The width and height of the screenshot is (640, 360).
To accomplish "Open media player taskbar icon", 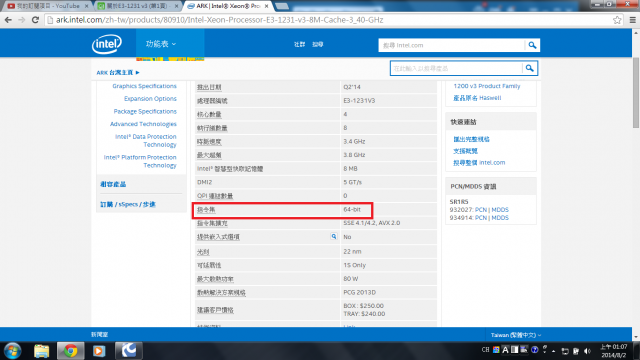I will point(99,351).
